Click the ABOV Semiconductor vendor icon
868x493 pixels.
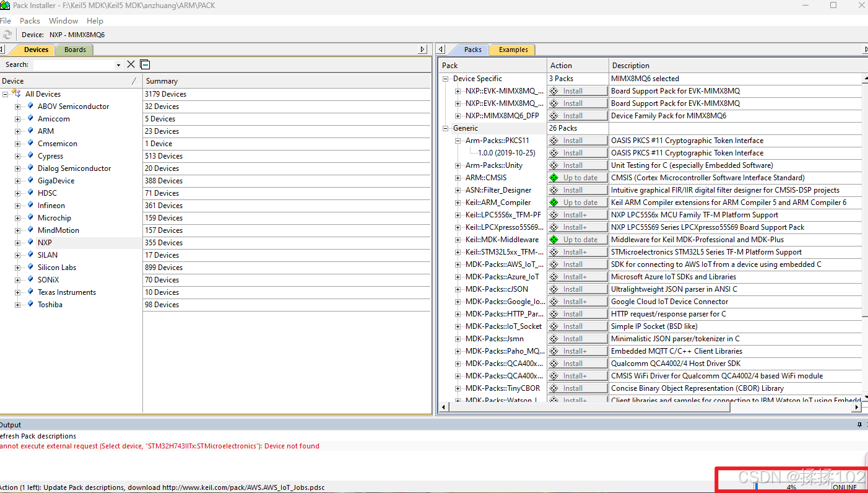click(30, 106)
